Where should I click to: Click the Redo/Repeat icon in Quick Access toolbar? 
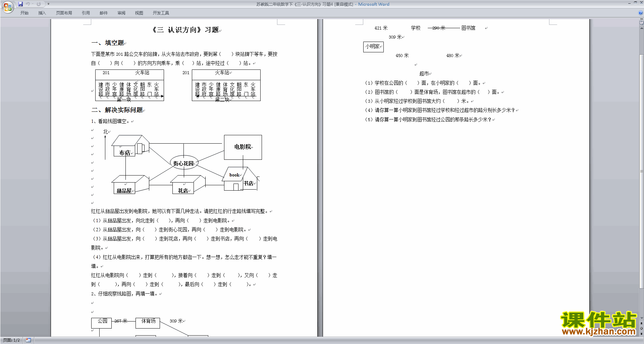point(39,4)
